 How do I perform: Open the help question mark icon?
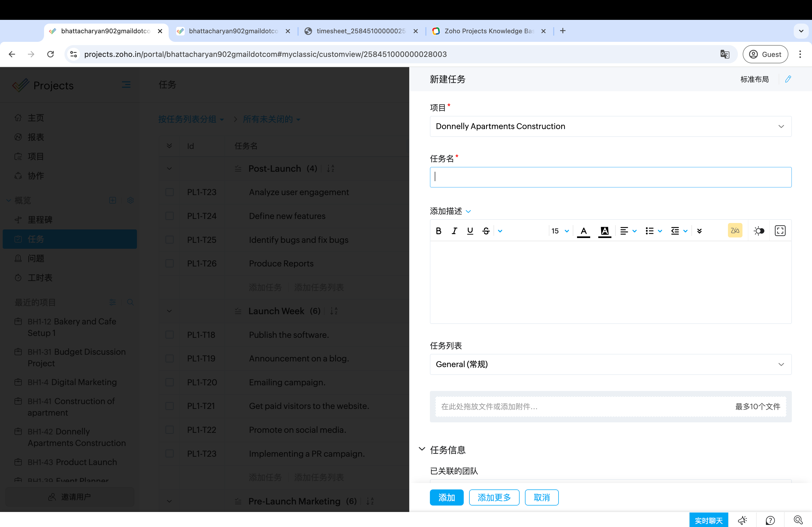pos(770,520)
